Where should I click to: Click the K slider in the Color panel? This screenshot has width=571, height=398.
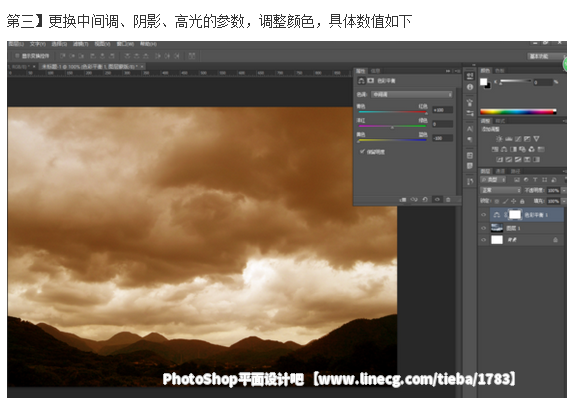tap(516, 82)
